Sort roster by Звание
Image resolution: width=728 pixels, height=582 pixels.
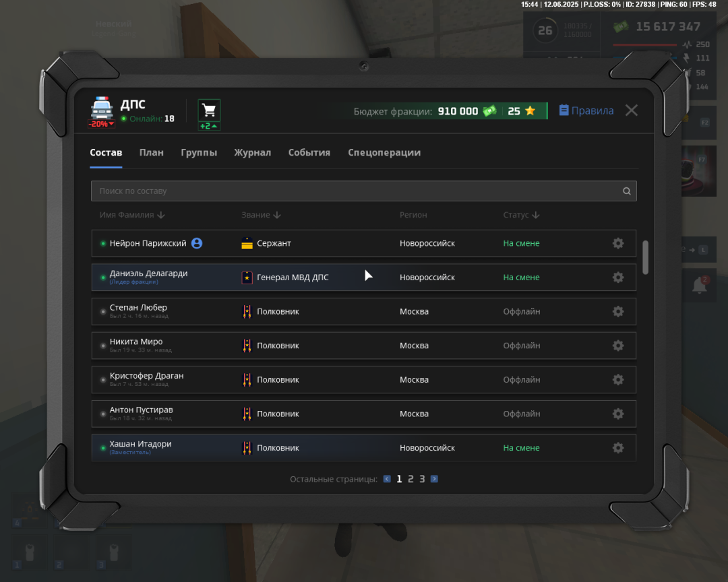[x=261, y=215]
